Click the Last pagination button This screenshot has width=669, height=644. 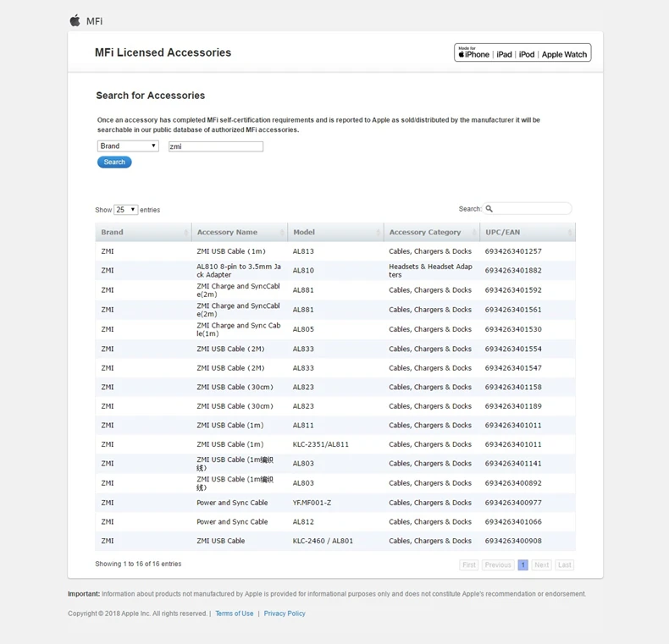pyautogui.click(x=565, y=564)
